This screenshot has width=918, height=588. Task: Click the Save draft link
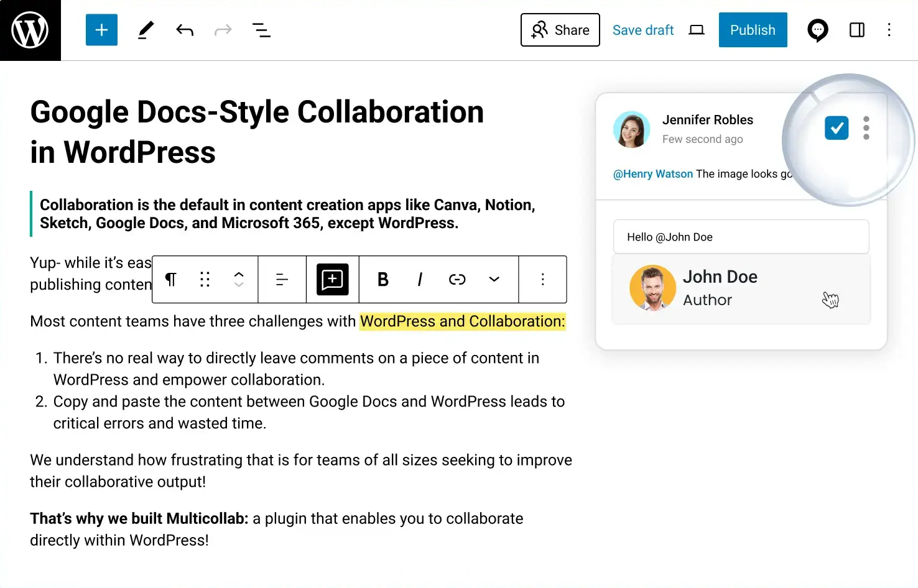(643, 30)
